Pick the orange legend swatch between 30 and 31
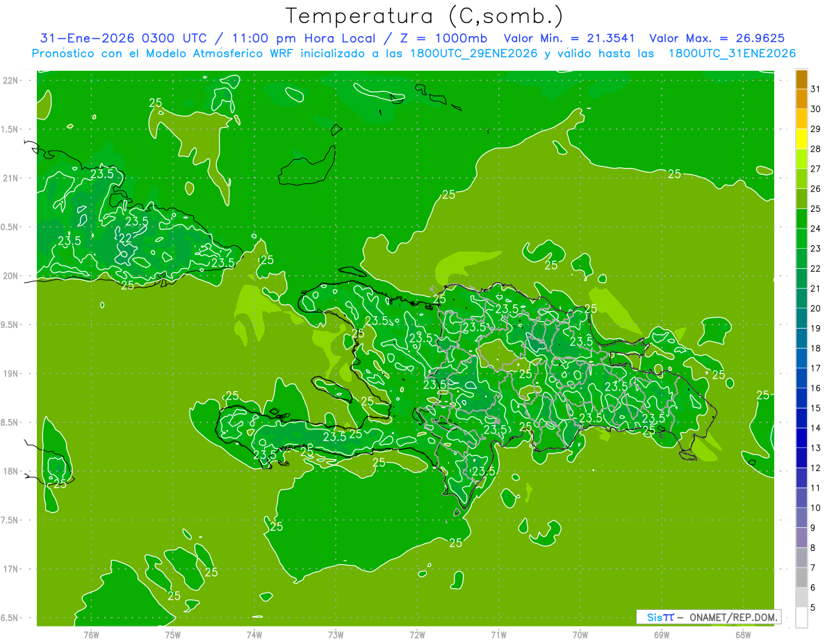Image resolution: width=834 pixels, height=644 pixels. coord(801,99)
